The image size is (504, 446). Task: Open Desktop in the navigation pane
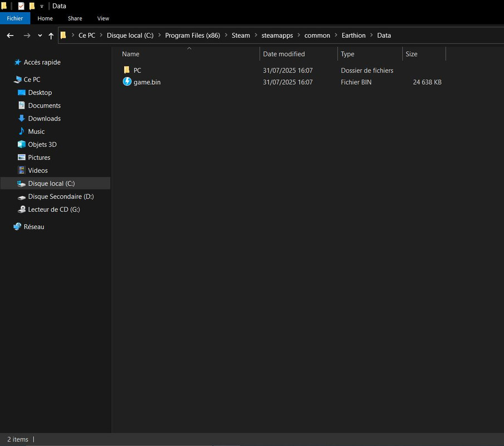pos(40,93)
